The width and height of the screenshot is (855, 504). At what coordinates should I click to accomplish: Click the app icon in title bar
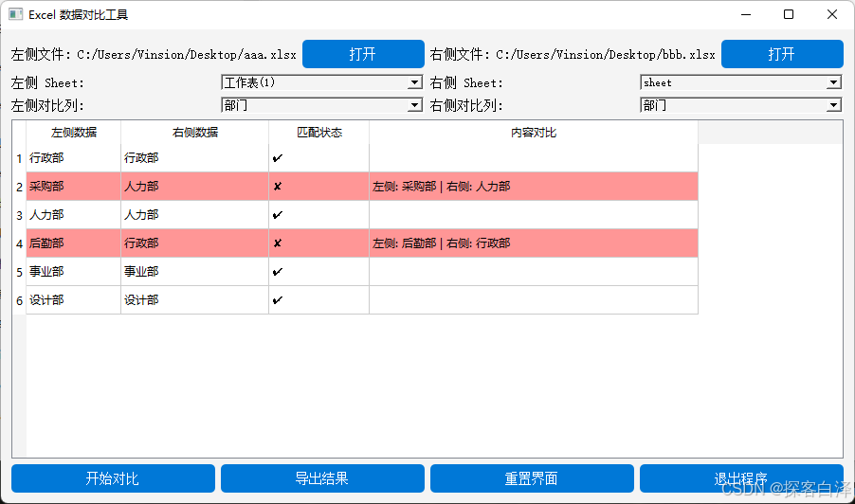pyautogui.click(x=16, y=14)
